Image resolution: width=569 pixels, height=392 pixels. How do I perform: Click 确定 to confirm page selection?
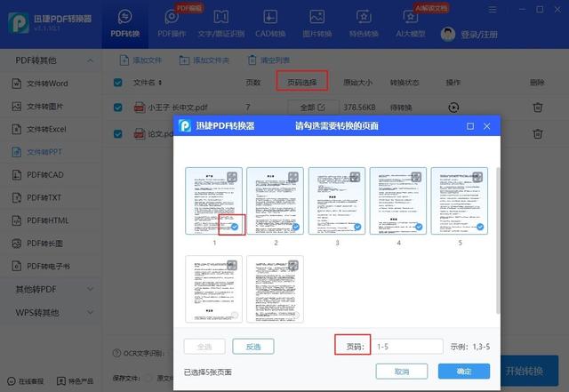point(464,372)
